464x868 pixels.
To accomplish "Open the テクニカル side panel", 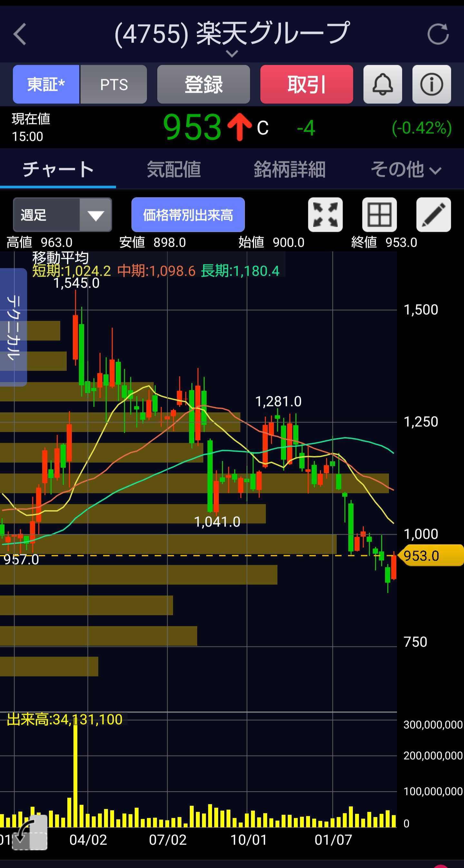I will (14, 327).
